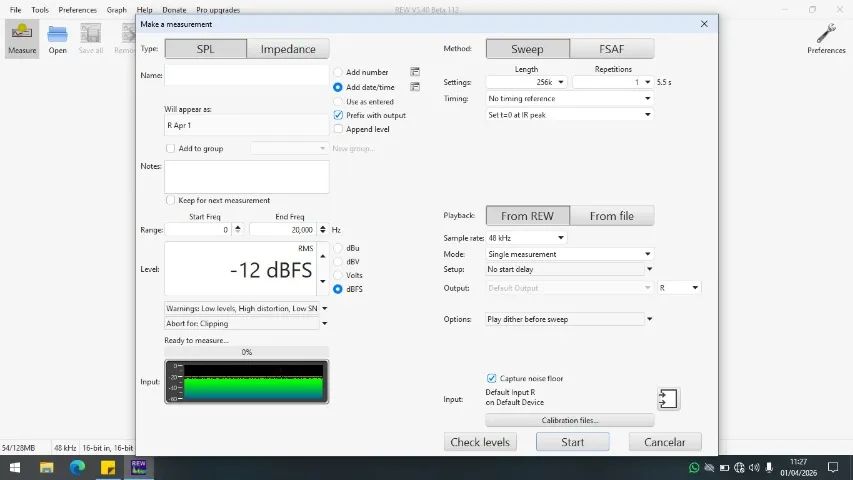The image size is (853, 480).
Task: Click the Save all toolbar icon
Action: tap(90, 39)
